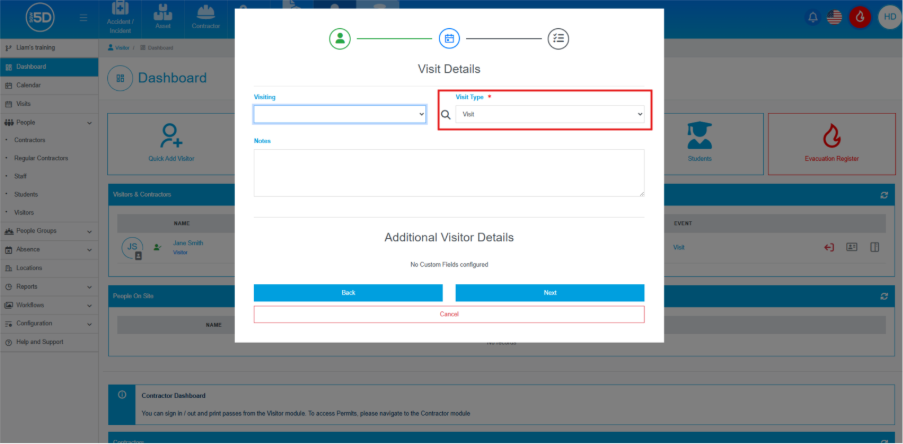Open the red evacuation flame icon
The height and width of the screenshot is (444, 903).
(859, 17)
